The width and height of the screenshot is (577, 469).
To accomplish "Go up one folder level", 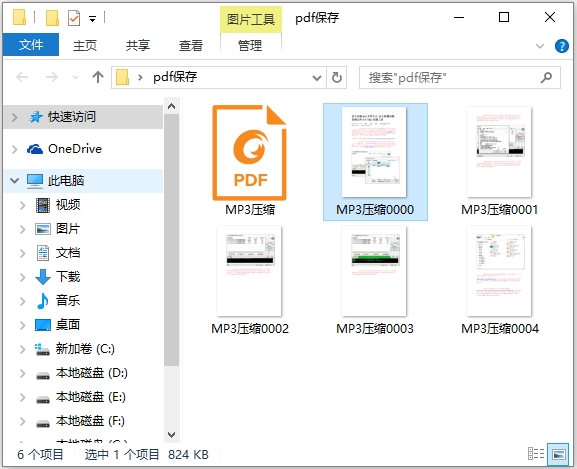I will coord(98,77).
